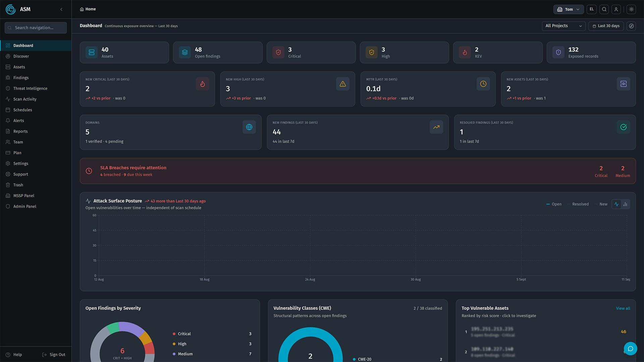
Task: Click the Plan card icon
Action: coord(8,153)
